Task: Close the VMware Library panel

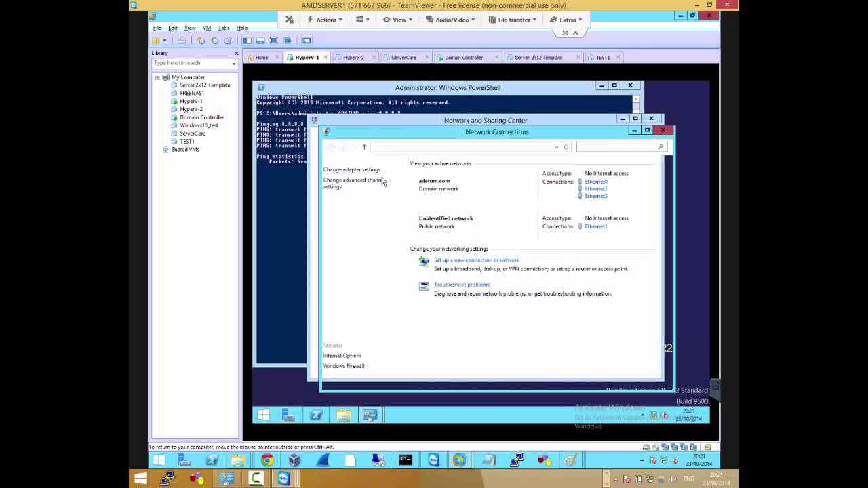Action: [x=236, y=53]
